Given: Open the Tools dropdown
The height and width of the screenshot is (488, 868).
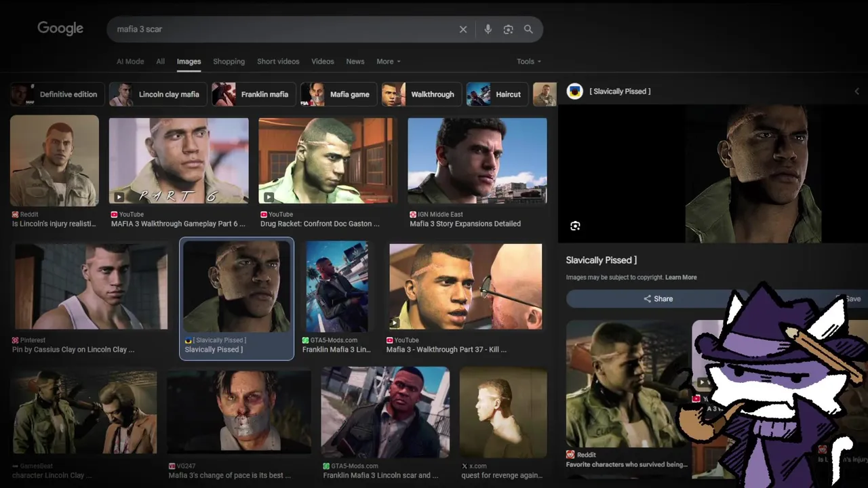Looking at the screenshot, I should 529,62.
